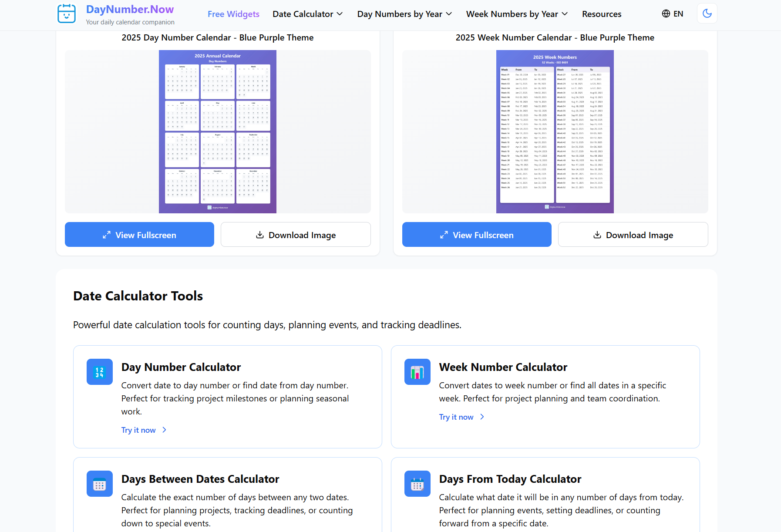This screenshot has width=781, height=532.
Task: Open the 2025 Day Number Calendar thumbnail
Action: (218, 131)
